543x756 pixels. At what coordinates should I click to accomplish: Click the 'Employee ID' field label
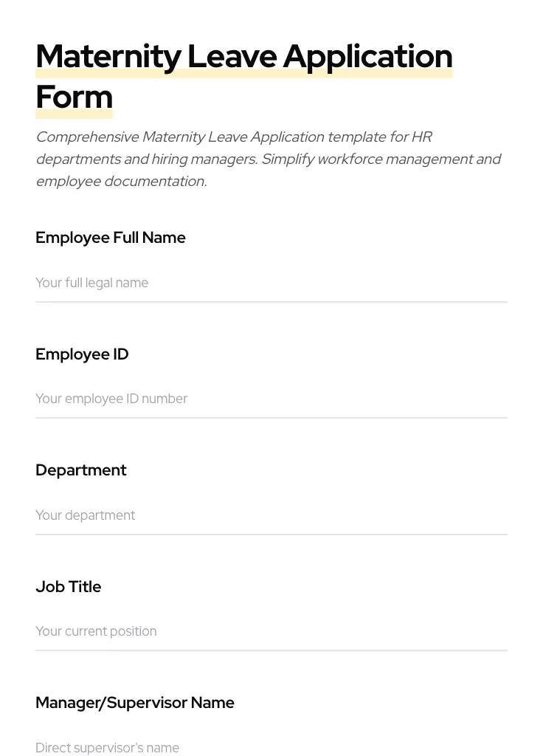(x=82, y=354)
